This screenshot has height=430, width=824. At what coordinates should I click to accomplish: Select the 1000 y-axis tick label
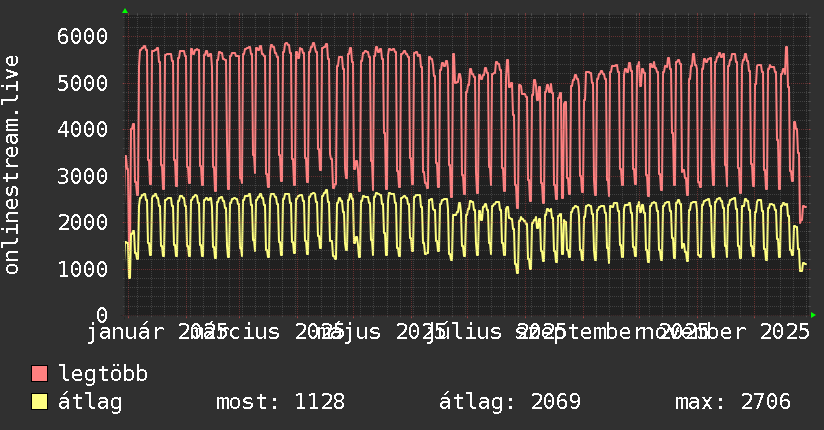(x=83, y=269)
